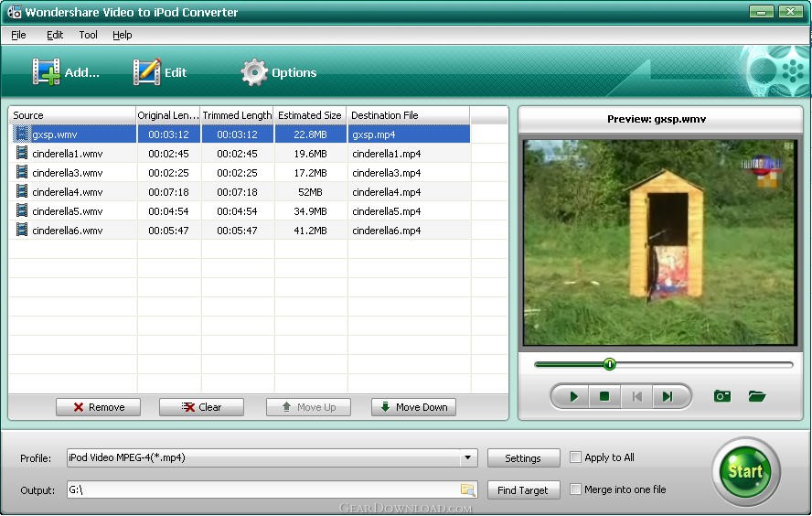Click the green Start button

coord(745,471)
